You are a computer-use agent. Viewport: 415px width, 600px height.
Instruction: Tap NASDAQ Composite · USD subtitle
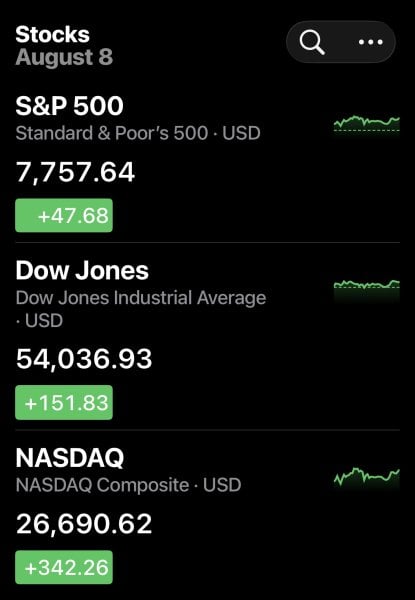coord(128,485)
